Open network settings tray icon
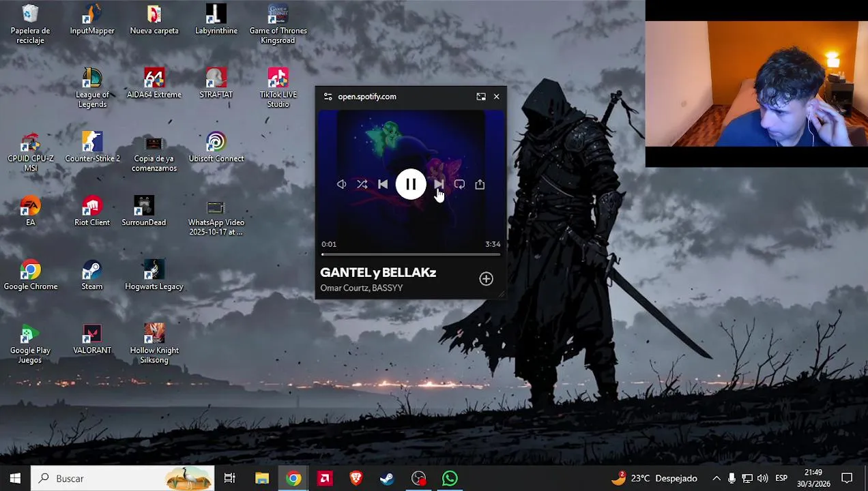868x491 pixels. tap(747, 478)
